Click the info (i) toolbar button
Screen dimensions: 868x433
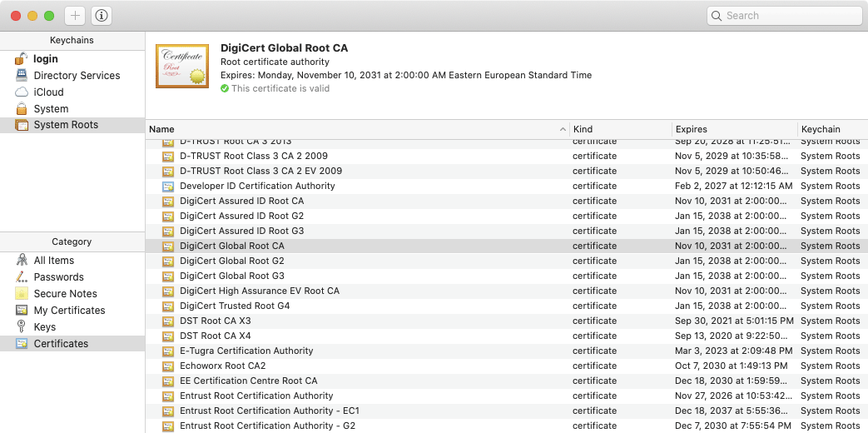click(x=101, y=16)
